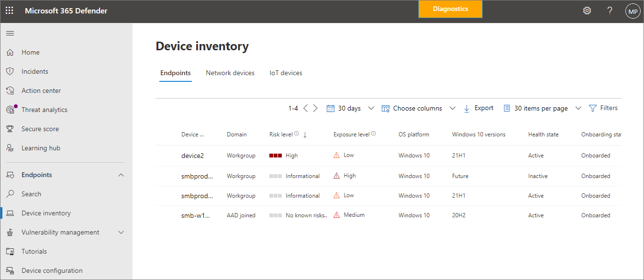This screenshot has height=280, width=644.
Task: Click the Learning hub icon
Action: click(x=10, y=148)
